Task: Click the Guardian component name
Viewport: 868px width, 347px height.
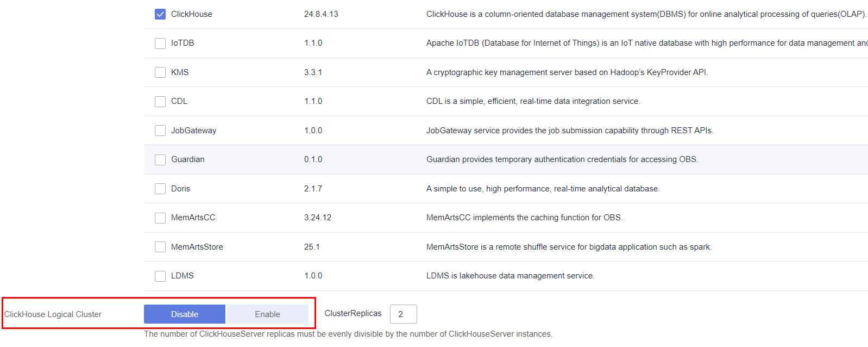Action: coord(188,159)
